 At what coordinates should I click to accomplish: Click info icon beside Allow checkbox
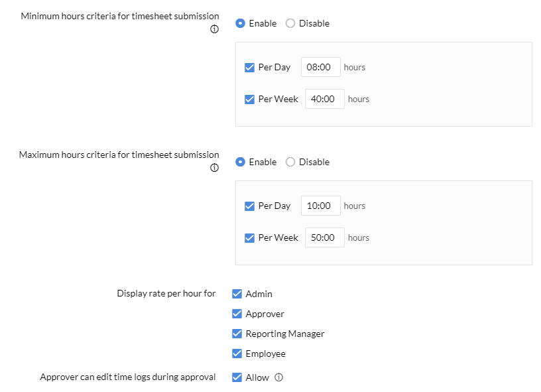278,377
